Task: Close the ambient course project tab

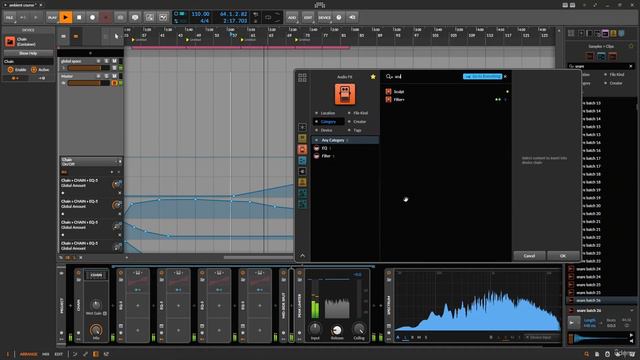Action: point(41,5)
